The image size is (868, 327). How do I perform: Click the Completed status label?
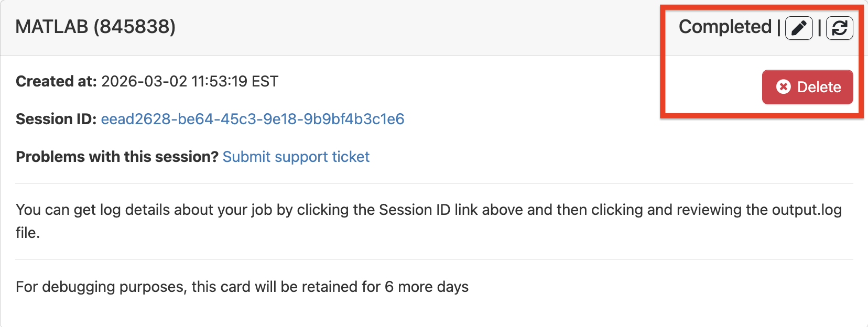724,27
